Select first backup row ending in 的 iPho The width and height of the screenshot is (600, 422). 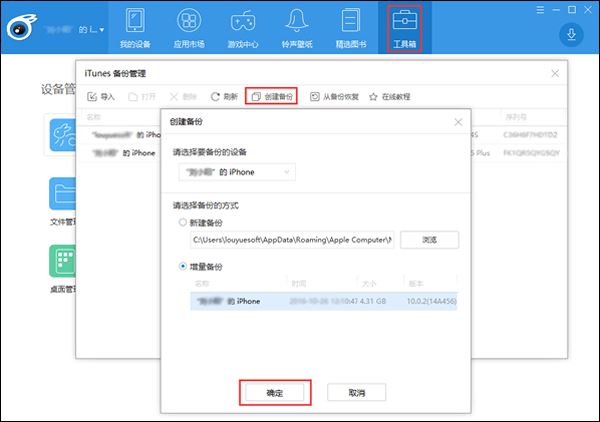tap(121, 135)
